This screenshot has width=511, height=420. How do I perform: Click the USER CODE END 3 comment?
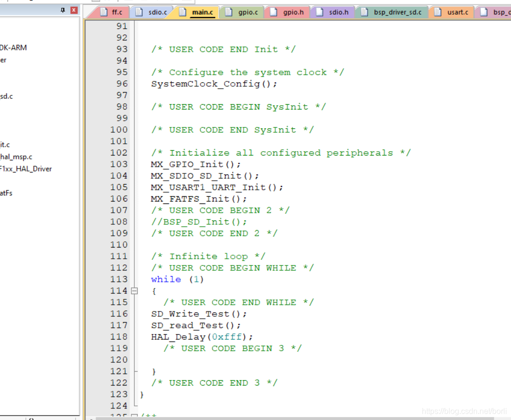(214, 383)
